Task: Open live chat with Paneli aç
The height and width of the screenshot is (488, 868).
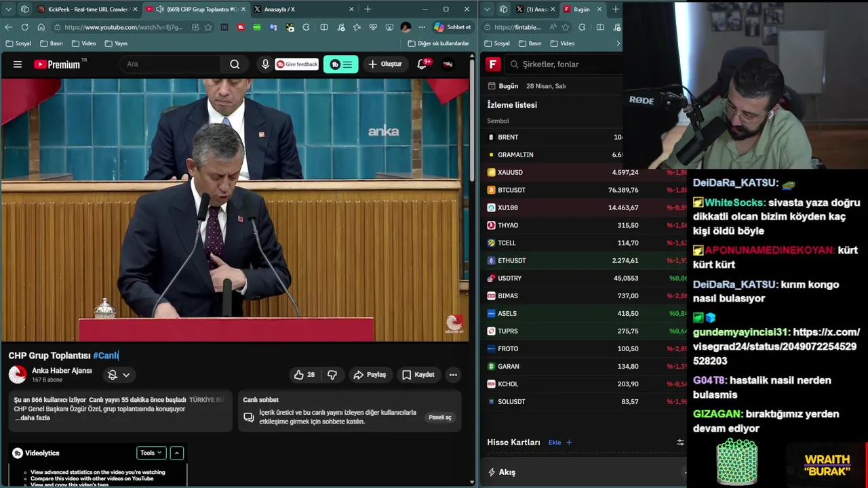Action: pos(440,418)
